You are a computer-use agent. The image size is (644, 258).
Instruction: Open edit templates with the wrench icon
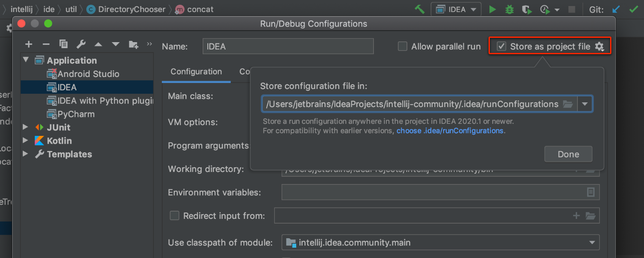coord(81,44)
